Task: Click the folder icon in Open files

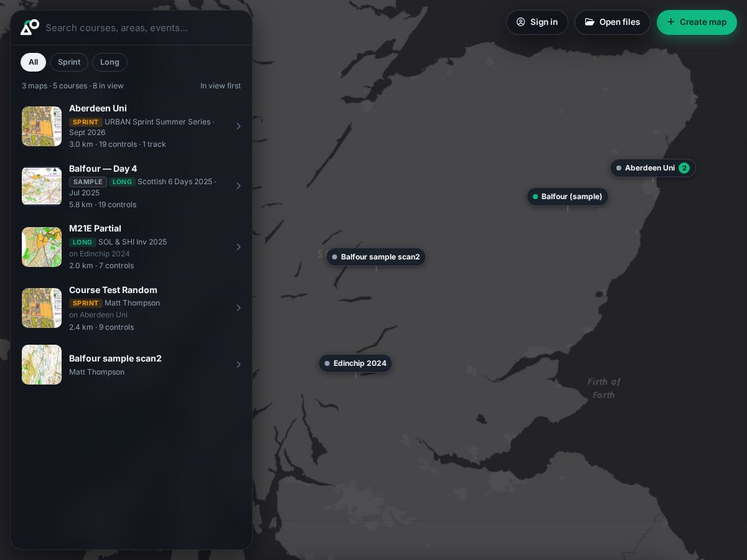Action: 590,22
